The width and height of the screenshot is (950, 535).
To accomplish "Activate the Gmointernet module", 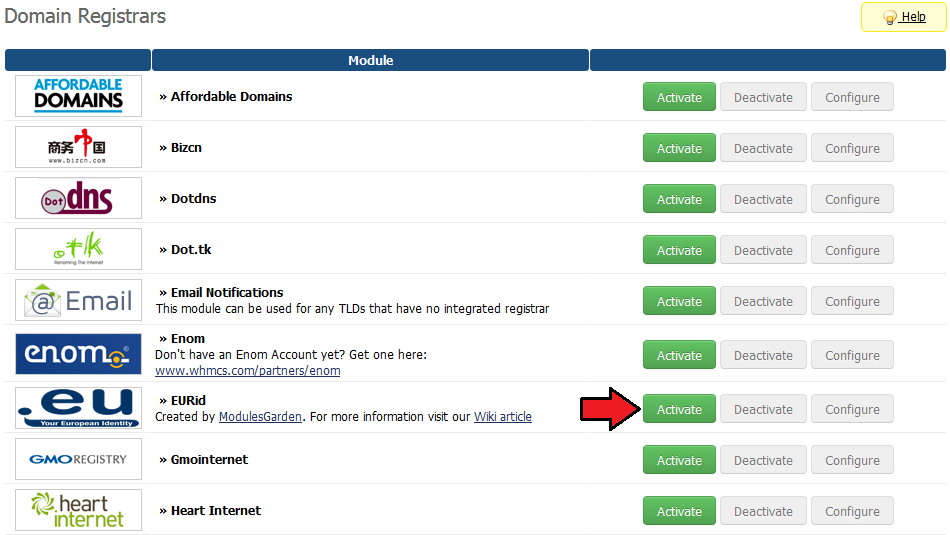I will [679, 459].
